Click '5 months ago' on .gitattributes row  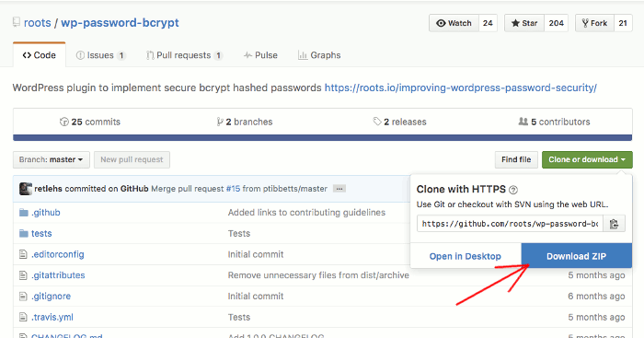pos(596,275)
